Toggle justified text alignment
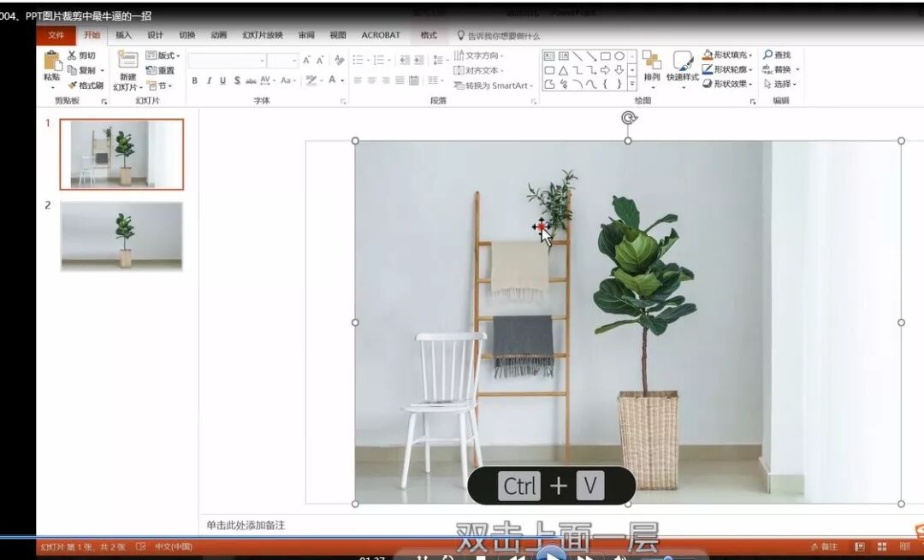The image size is (924, 560). (x=400, y=80)
